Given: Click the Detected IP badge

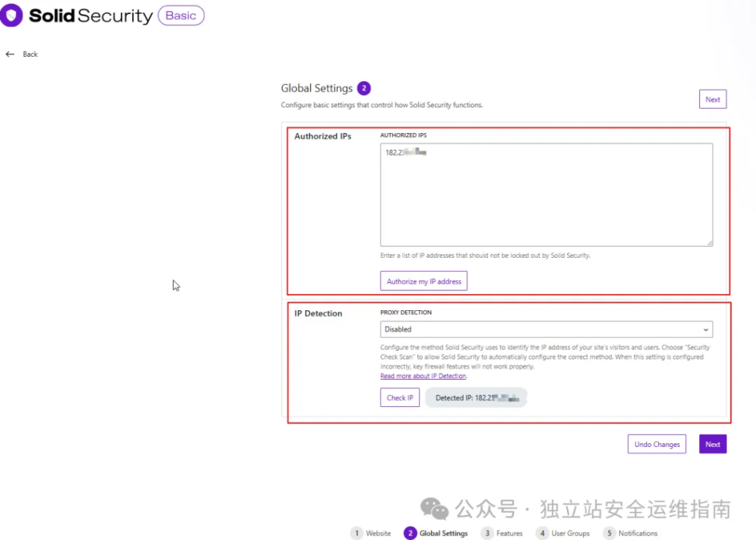Looking at the screenshot, I should (x=476, y=397).
